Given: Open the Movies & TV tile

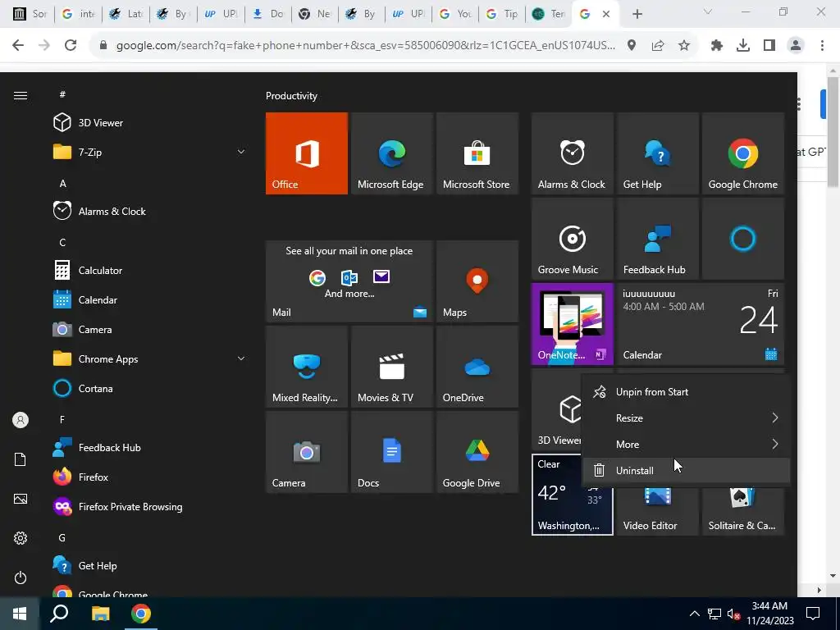Looking at the screenshot, I should (x=391, y=367).
